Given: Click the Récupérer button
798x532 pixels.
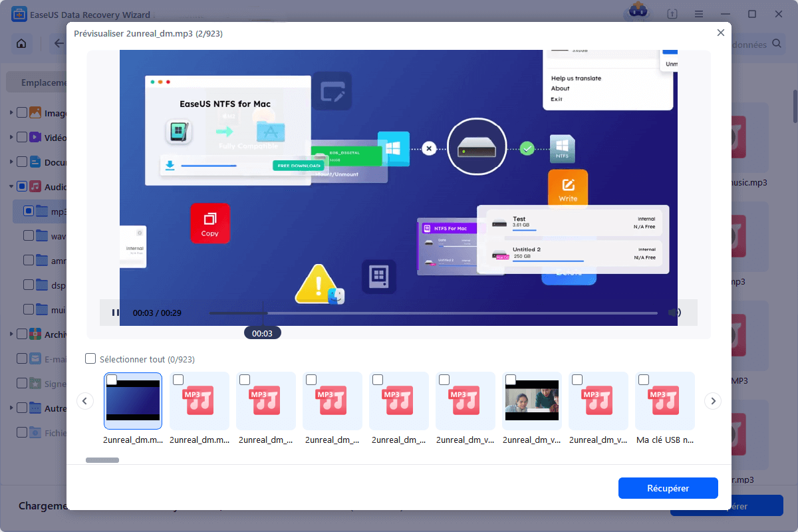Looking at the screenshot, I should (668, 488).
